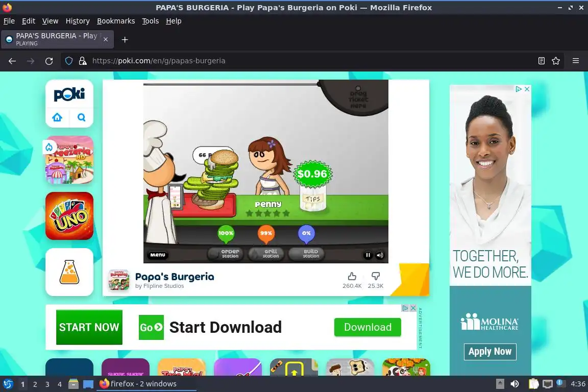
Task: Open file manager in taskbar
Action: pos(73,384)
